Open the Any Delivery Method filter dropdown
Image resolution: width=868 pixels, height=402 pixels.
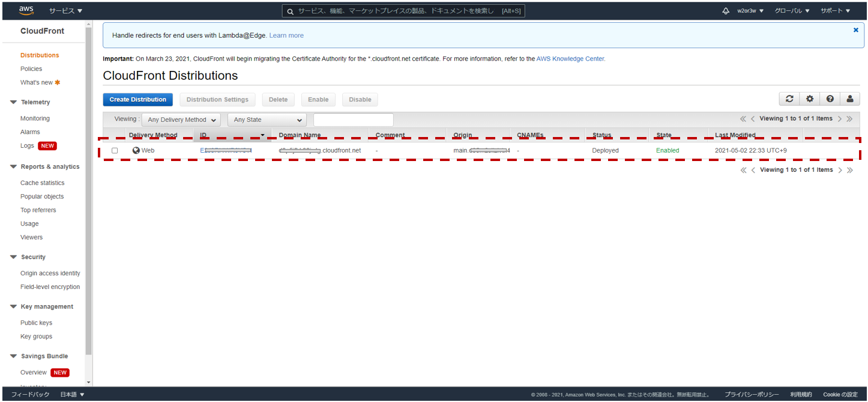(181, 120)
